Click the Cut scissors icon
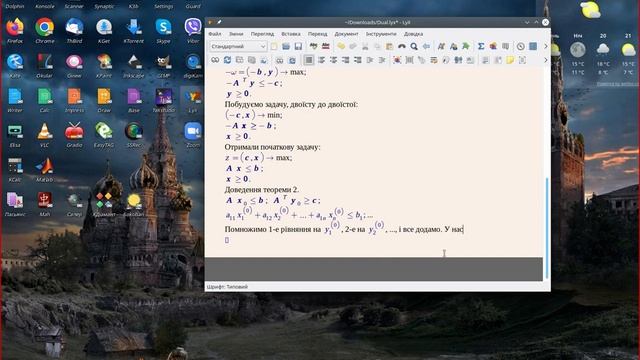This screenshot has width=640, height=360. 365,47
